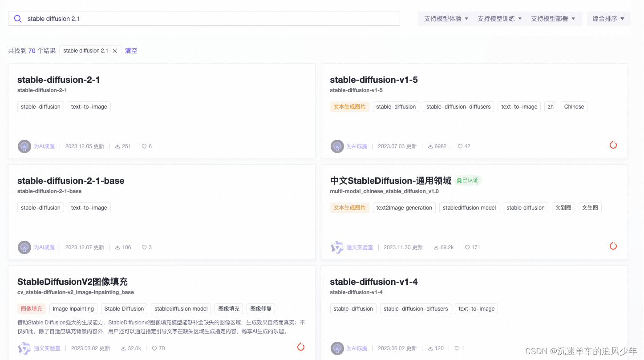Click the Chinese tag
This screenshot has height=360, width=644.
coord(574,107)
